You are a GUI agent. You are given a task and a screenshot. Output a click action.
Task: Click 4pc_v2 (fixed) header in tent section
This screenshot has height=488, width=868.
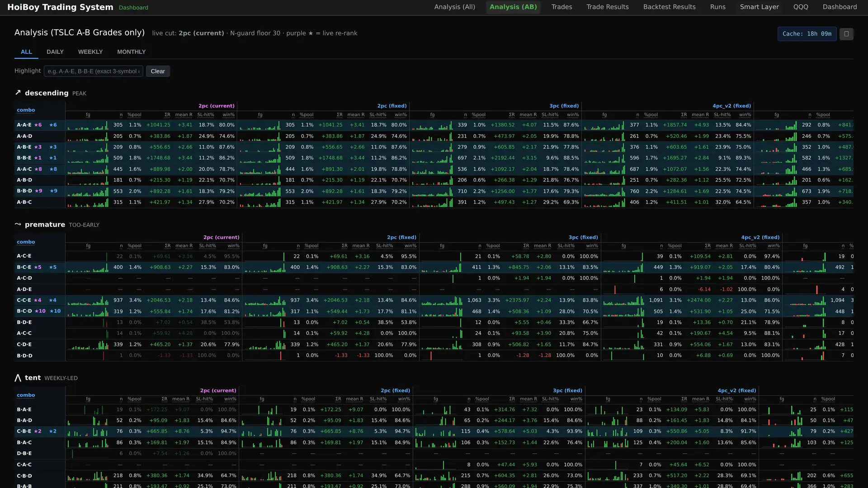coord(737,391)
